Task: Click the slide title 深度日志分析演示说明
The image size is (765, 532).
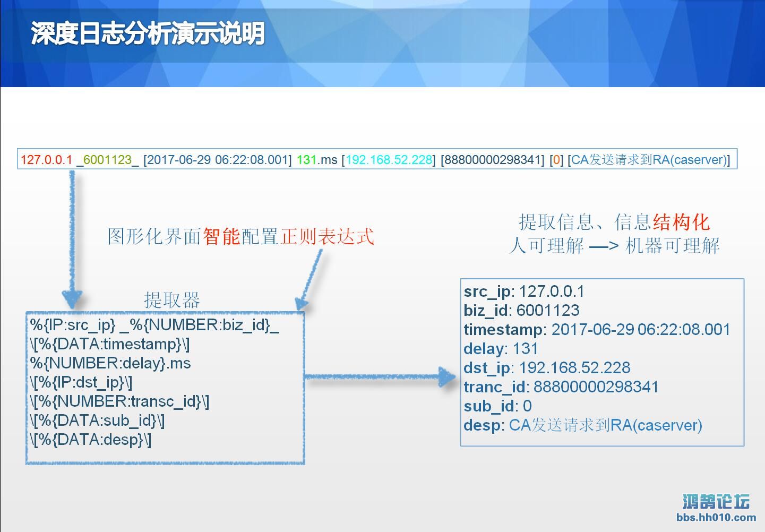Action: pos(148,34)
